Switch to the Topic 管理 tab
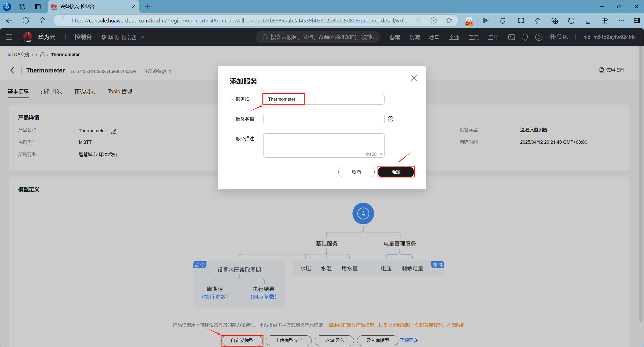This screenshot has width=644, height=347. coord(120,91)
